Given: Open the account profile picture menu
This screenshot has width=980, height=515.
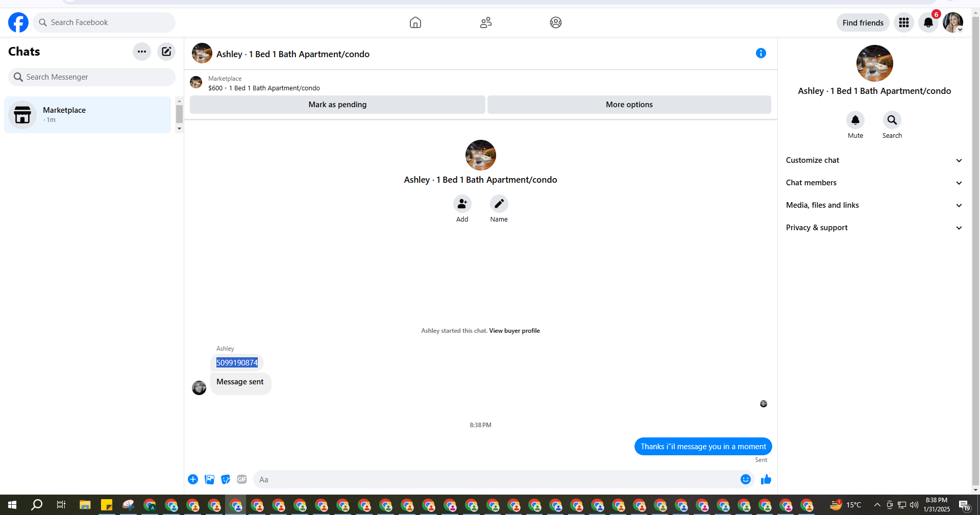Looking at the screenshot, I should pyautogui.click(x=953, y=22).
